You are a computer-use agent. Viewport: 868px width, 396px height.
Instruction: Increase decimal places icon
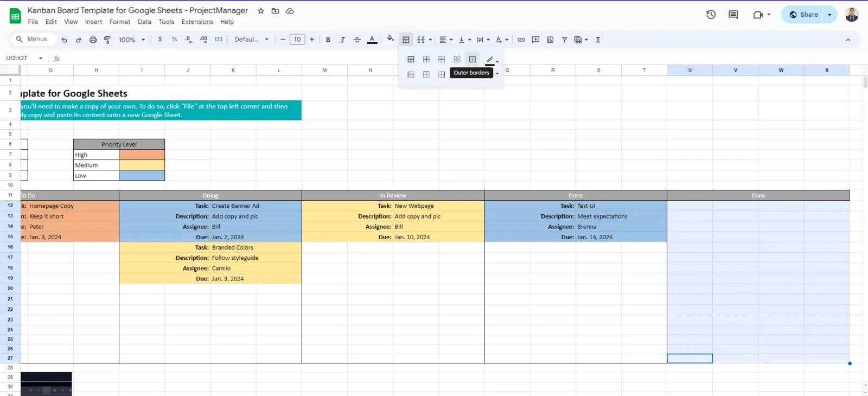pos(203,39)
